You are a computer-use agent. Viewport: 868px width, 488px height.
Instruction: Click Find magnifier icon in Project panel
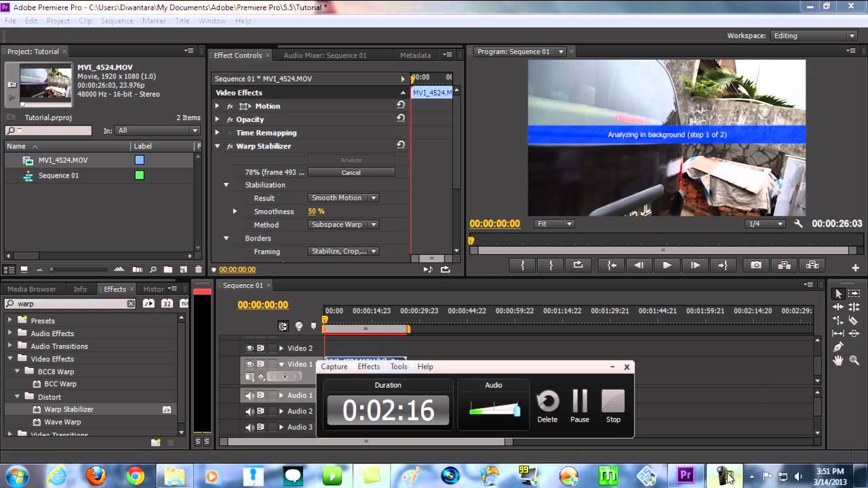click(x=153, y=270)
